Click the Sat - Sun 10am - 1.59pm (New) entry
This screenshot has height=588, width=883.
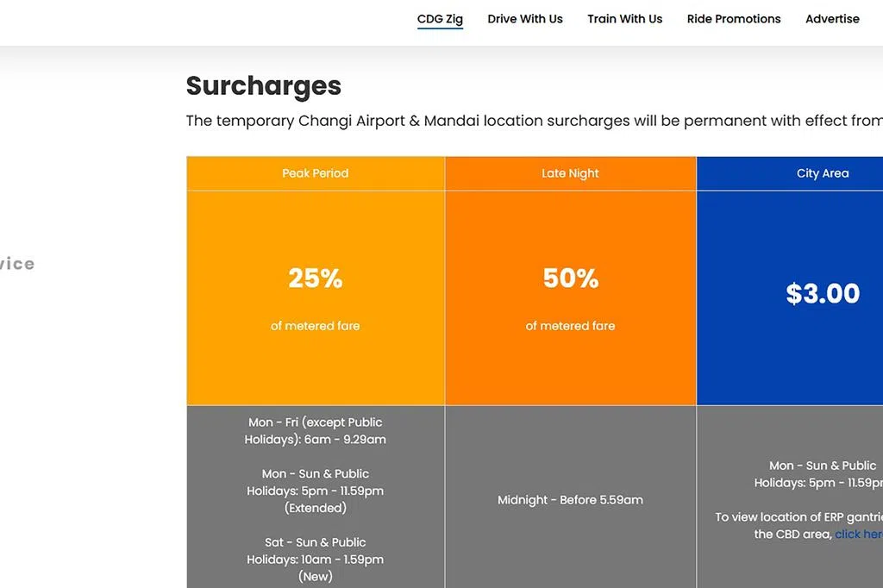tap(316, 559)
